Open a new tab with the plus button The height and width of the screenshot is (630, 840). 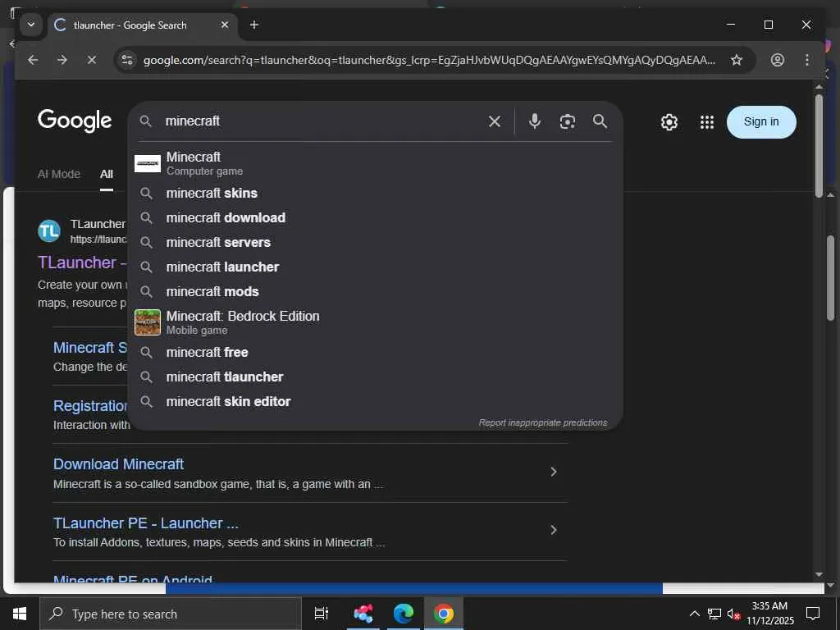click(254, 25)
